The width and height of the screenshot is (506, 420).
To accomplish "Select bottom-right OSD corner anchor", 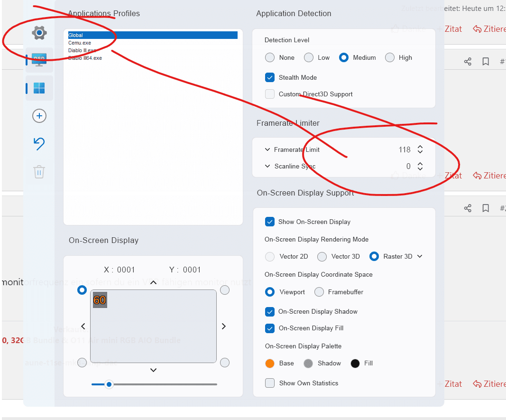I will click(x=225, y=363).
